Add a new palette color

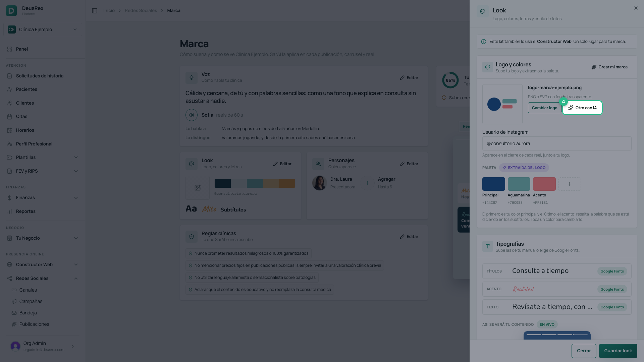click(x=570, y=184)
